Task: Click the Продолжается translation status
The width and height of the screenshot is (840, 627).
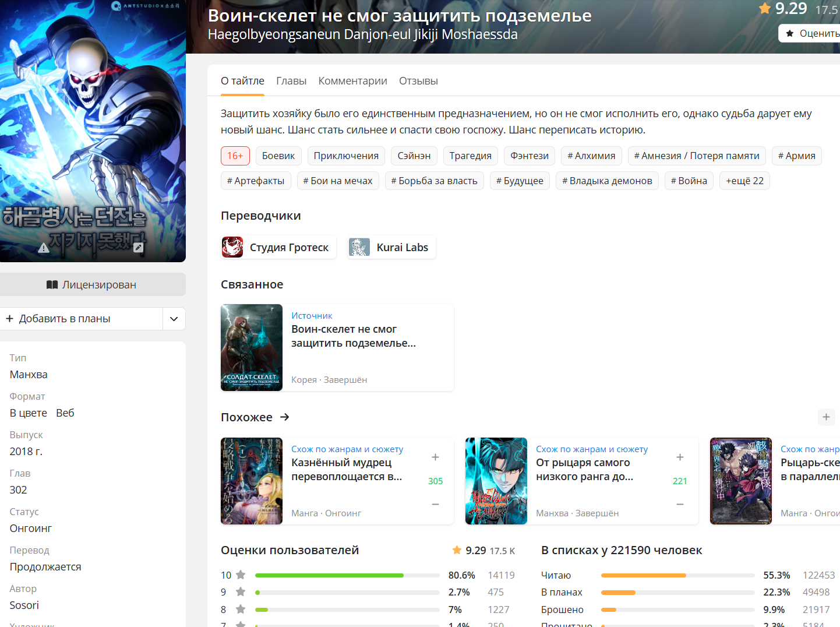Action: pyautogui.click(x=45, y=567)
